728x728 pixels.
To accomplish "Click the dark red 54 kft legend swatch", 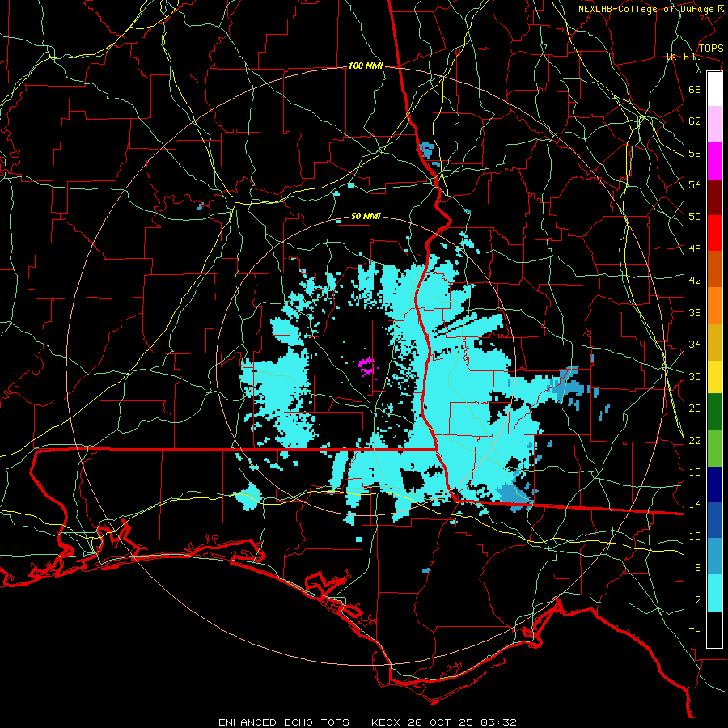I will [x=714, y=197].
